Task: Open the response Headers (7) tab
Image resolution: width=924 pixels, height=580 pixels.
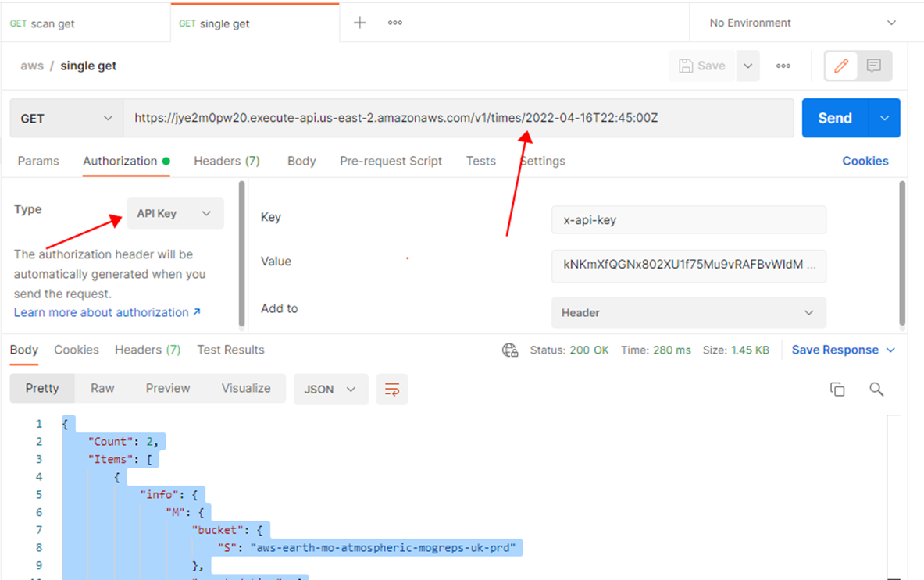Action: click(148, 350)
